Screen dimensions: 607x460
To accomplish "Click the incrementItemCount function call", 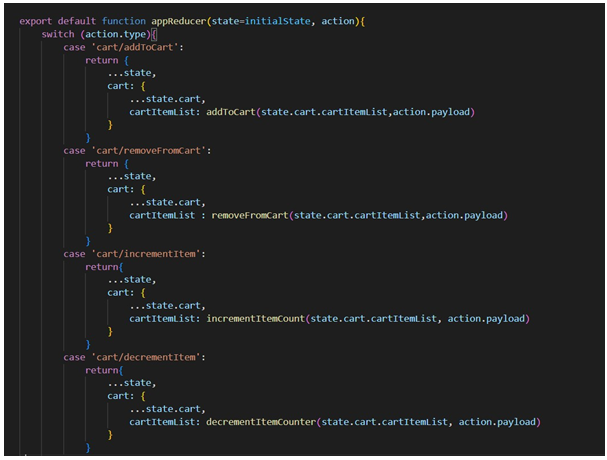I will [254, 318].
